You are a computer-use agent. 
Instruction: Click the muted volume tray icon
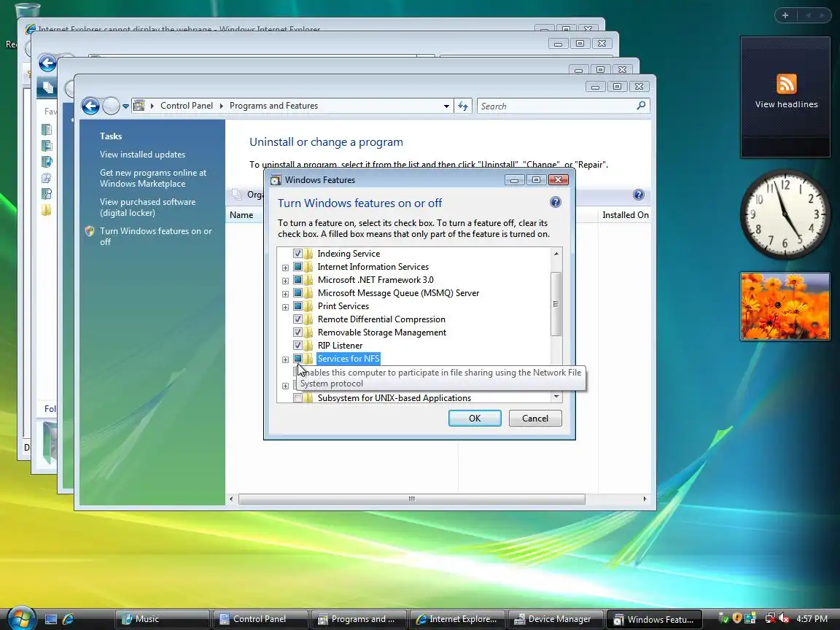click(785, 619)
